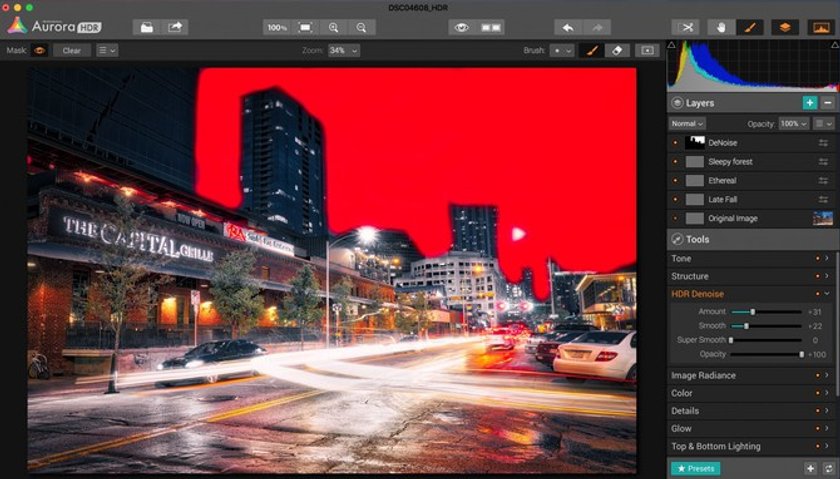
Task: Open the layers tool icon in top toolbar
Action: coord(785,27)
